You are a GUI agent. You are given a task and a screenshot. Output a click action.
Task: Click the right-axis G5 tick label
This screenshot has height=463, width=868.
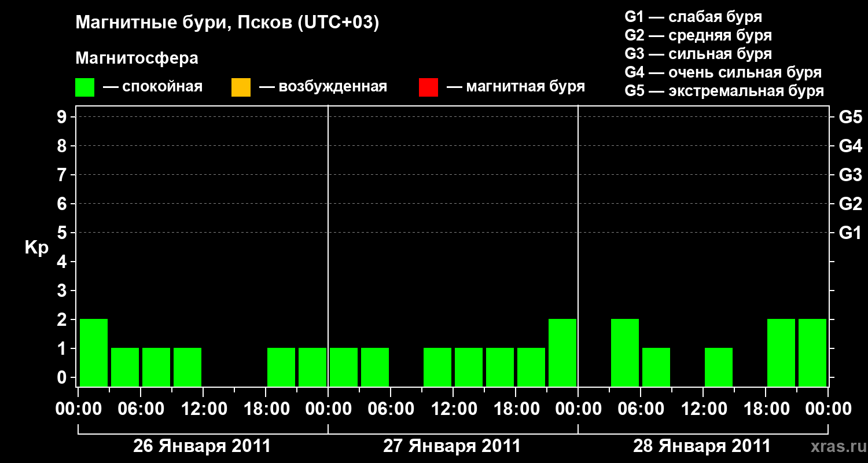pos(851,117)
